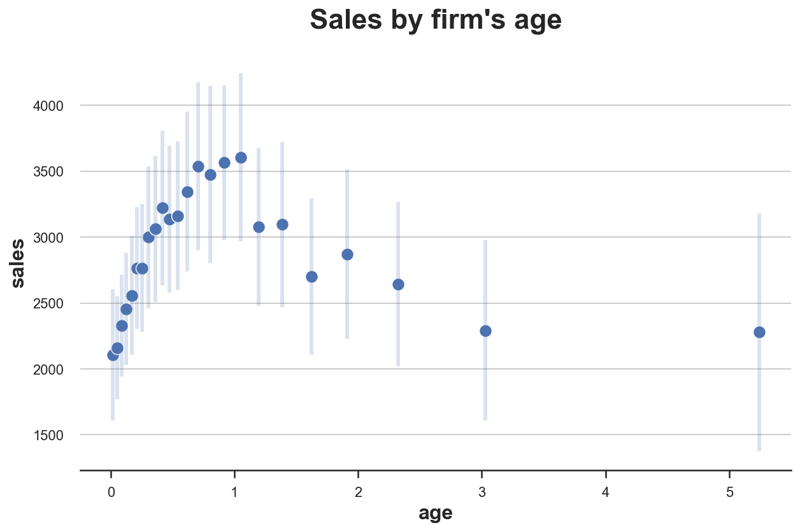This screenshot has height=532, width=800.
Task: Click the "sales" y-axis label
Action: click(18, 262)
